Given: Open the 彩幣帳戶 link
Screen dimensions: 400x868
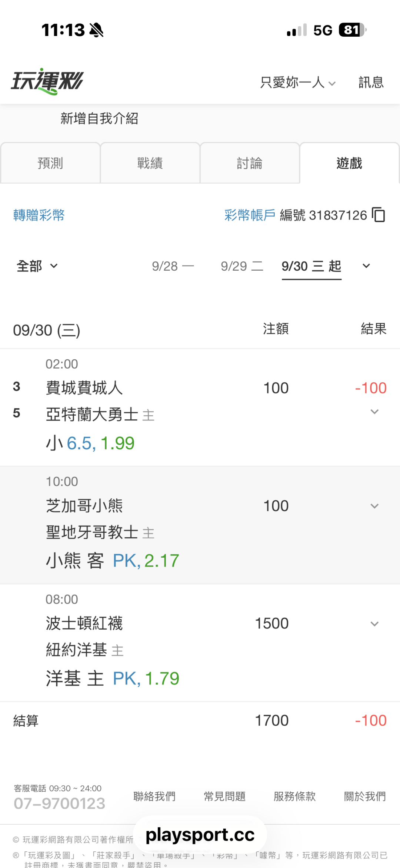Looking at the screenshot, I should (x=250, y=215).
